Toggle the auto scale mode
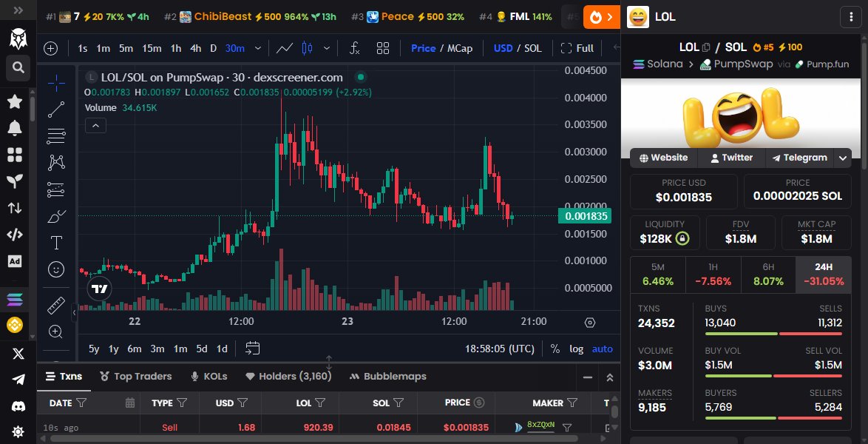 pos(603,349)
